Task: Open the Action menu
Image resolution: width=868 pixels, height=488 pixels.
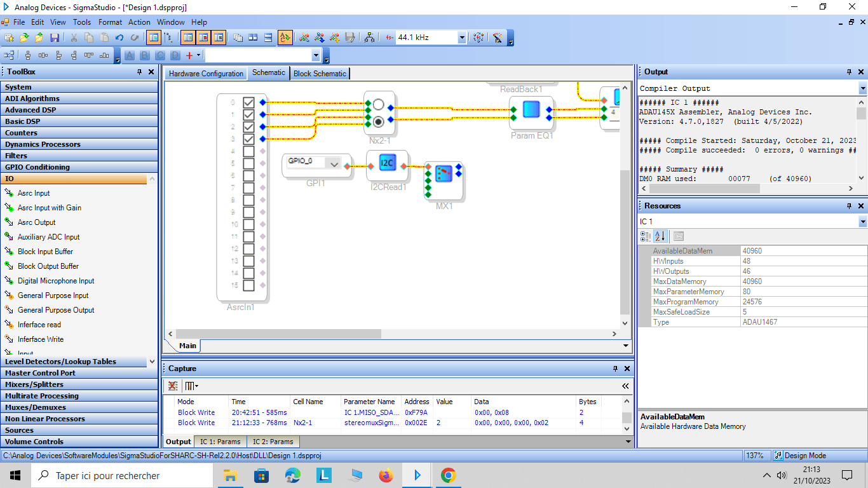Action: pos(139,22)
